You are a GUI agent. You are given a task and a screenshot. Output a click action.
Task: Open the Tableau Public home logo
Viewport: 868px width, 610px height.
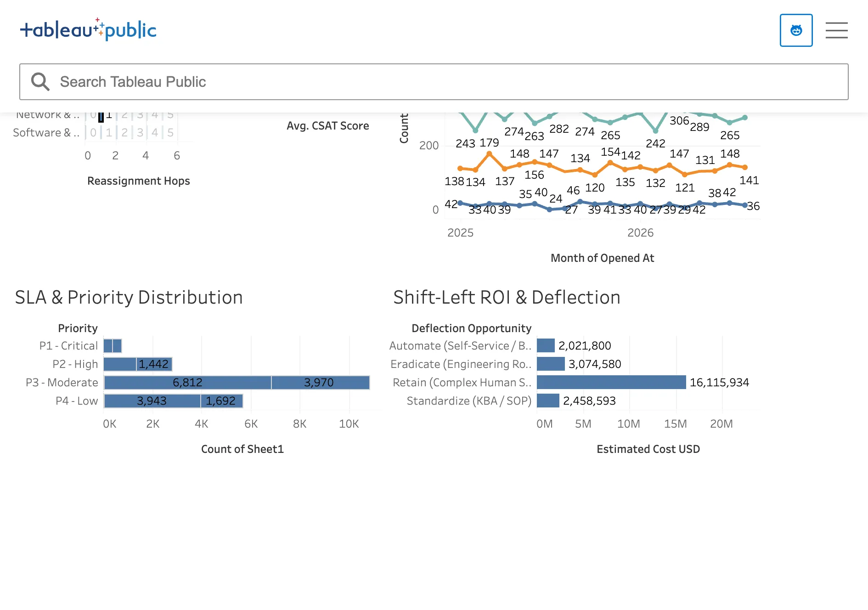point(88,30)
